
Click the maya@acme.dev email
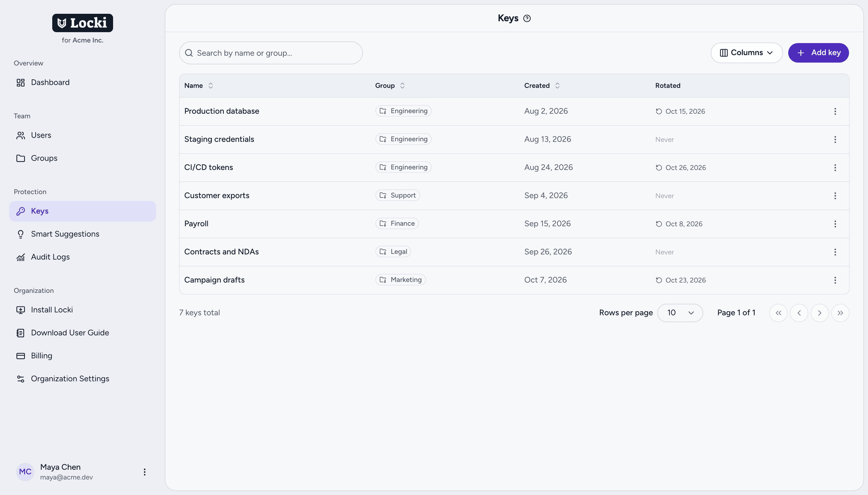(66, 477)
